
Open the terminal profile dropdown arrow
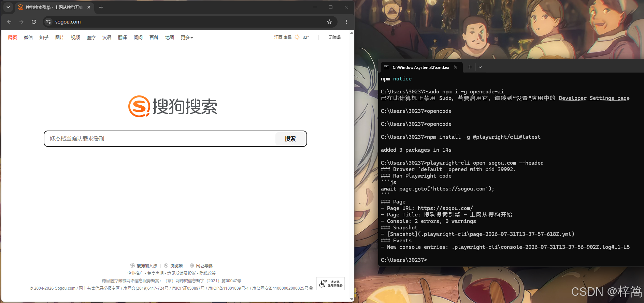(480, 67)
